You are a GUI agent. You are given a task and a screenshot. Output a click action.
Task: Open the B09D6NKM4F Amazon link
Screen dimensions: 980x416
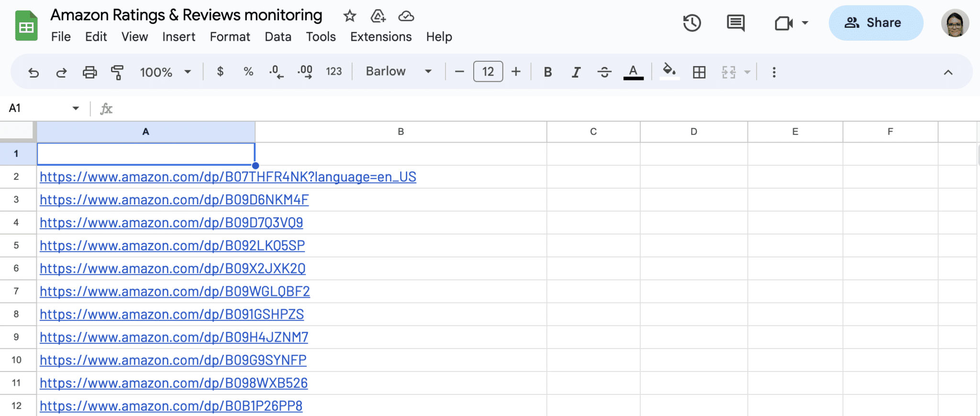click(x=174, y=200)
